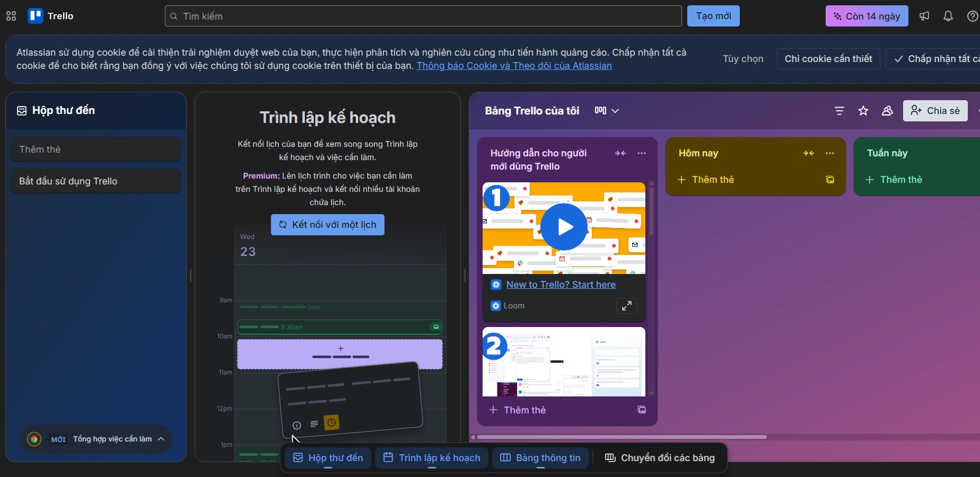Collapse the "Hướng dẫn cho người mới dùng Trello" list

coord(620,153)
